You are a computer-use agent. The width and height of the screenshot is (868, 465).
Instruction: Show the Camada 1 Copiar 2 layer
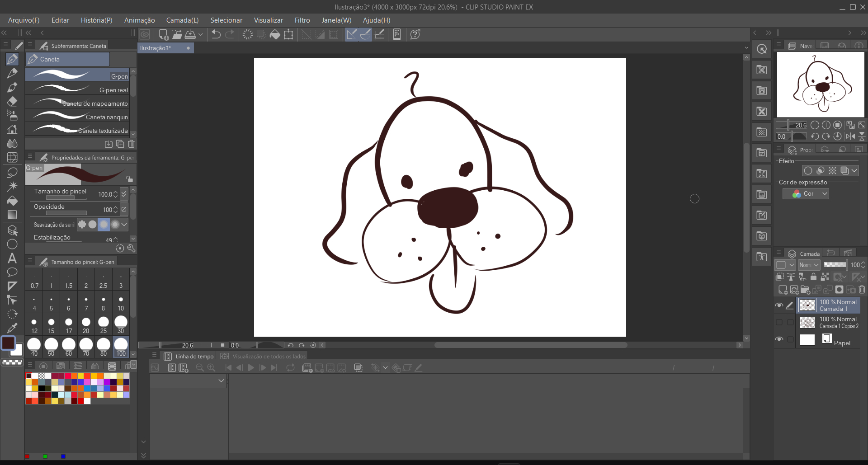pyautogui.click(x=779, y=323)
